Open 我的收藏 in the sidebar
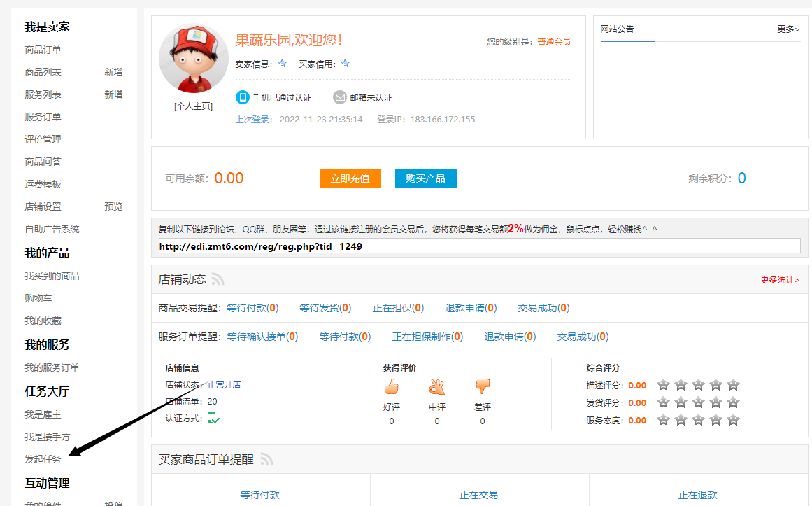 pyautogui.click(x=43, y=321)
